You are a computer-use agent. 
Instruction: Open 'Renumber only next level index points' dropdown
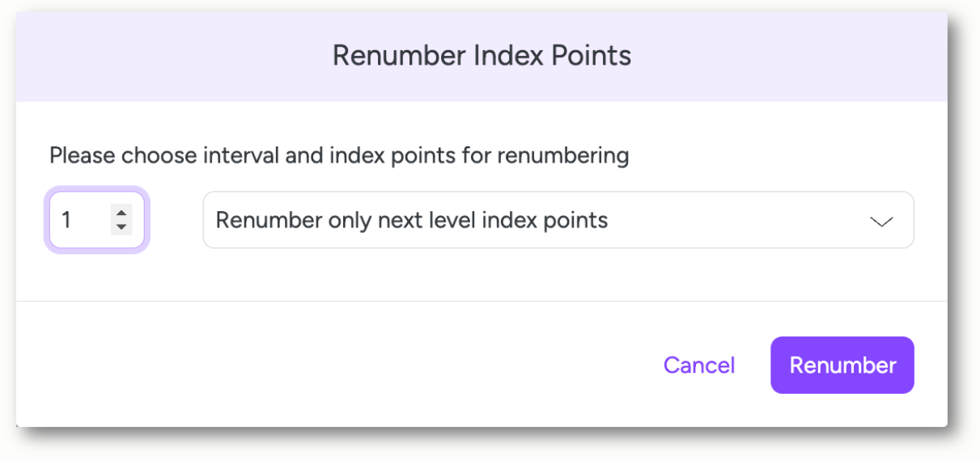pyautogui.click(x=558, y=220)
